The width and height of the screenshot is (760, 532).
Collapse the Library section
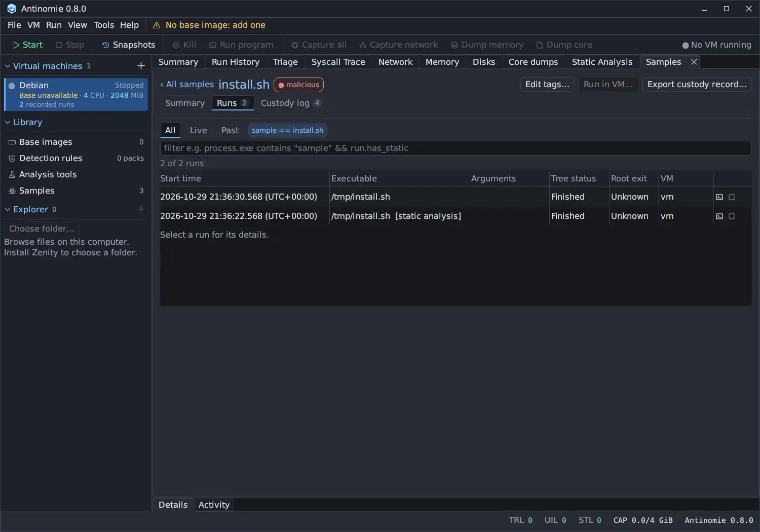(8, 122)
